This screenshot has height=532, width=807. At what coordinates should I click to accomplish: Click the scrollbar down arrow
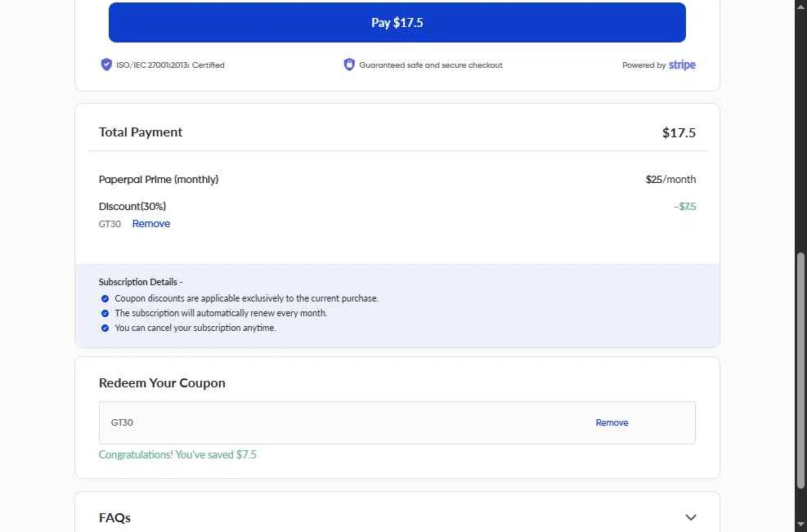[800, 525]
